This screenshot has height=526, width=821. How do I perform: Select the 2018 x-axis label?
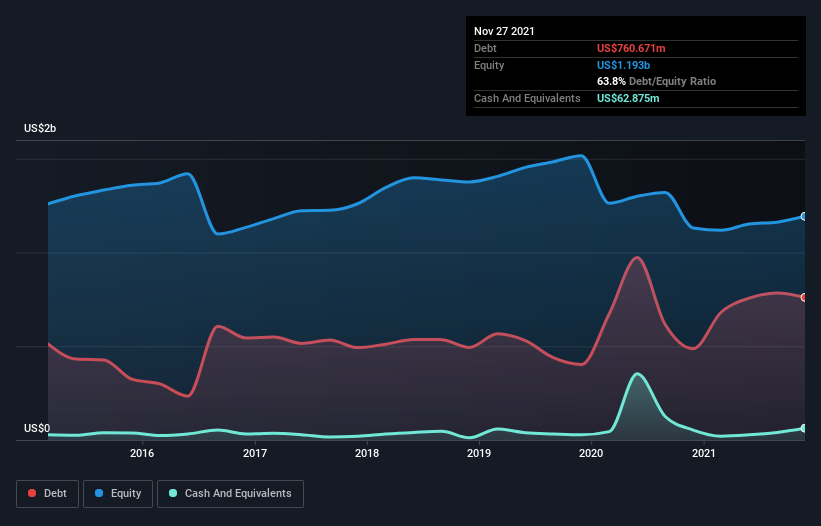[x=367, y=453]
